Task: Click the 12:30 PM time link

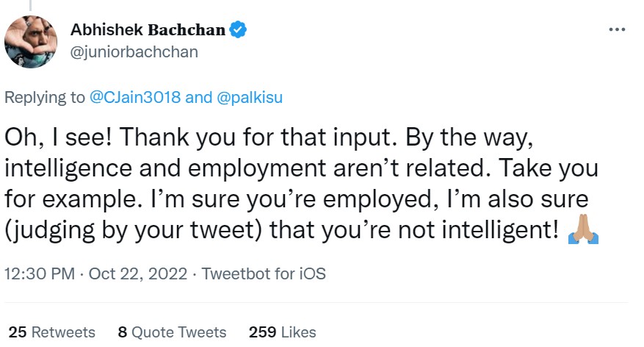Action: point(40,274)
